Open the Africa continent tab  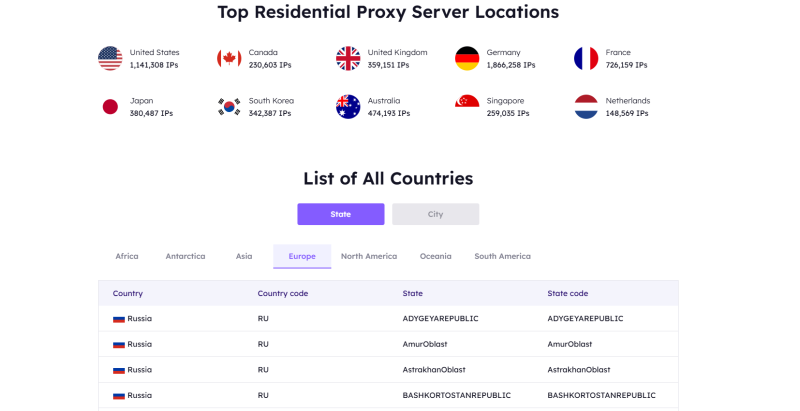(127, 256)
